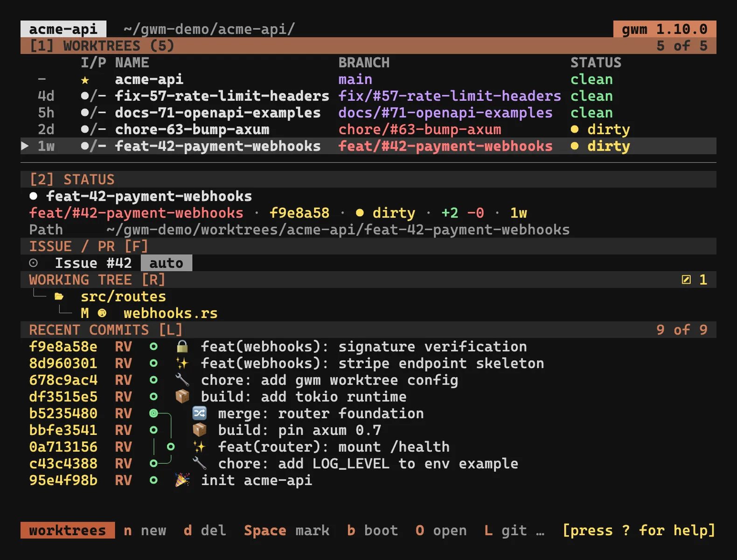Image resolution: width=737 pixels, height=560 pixels.
Task: Click the main branch name
Action: 355,79
